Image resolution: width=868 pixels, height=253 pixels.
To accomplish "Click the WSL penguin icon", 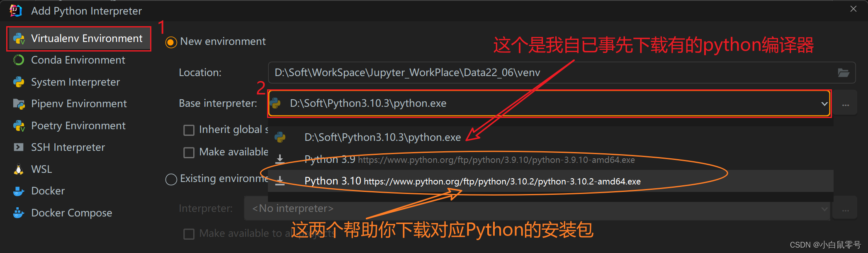I will point(19,169).
